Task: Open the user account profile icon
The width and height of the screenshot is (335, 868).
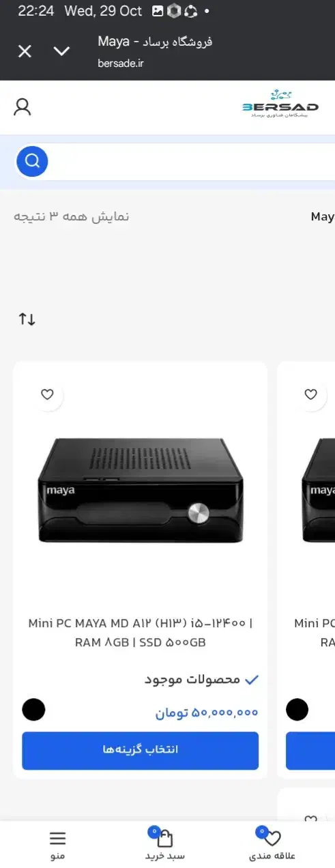Action: click(23, 107)
